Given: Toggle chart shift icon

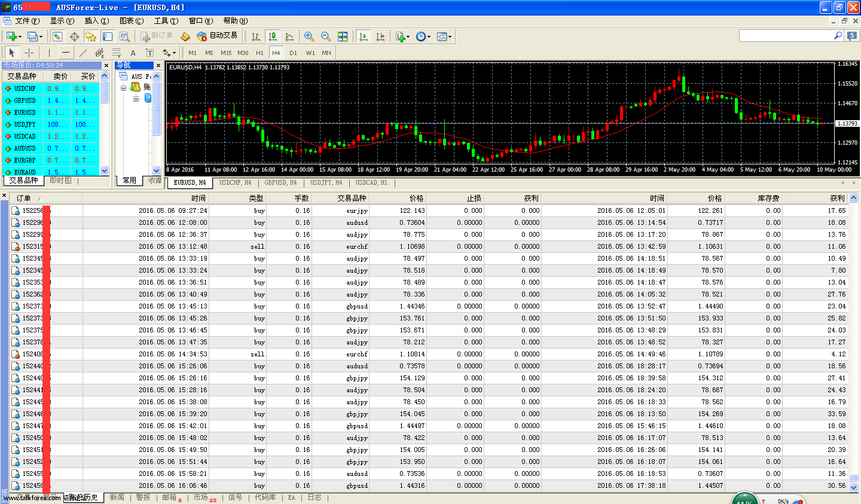Looking at the screenshot, I should click(x=380, y=36).
